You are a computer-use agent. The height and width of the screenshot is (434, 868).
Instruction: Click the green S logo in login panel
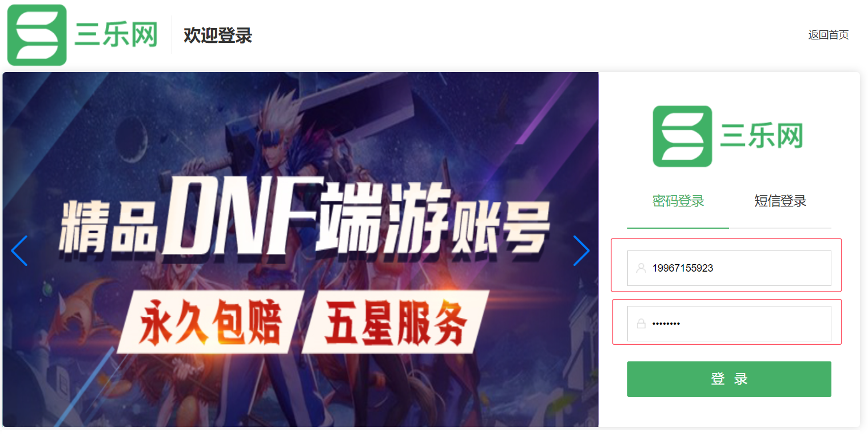pyautogui.click(x=683, y=136)
